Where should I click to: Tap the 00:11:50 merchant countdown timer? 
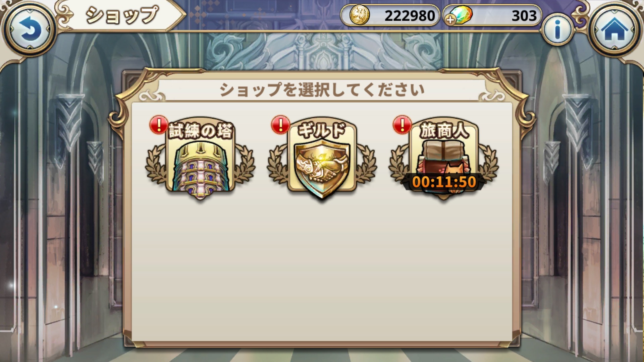tap(444, 182)
